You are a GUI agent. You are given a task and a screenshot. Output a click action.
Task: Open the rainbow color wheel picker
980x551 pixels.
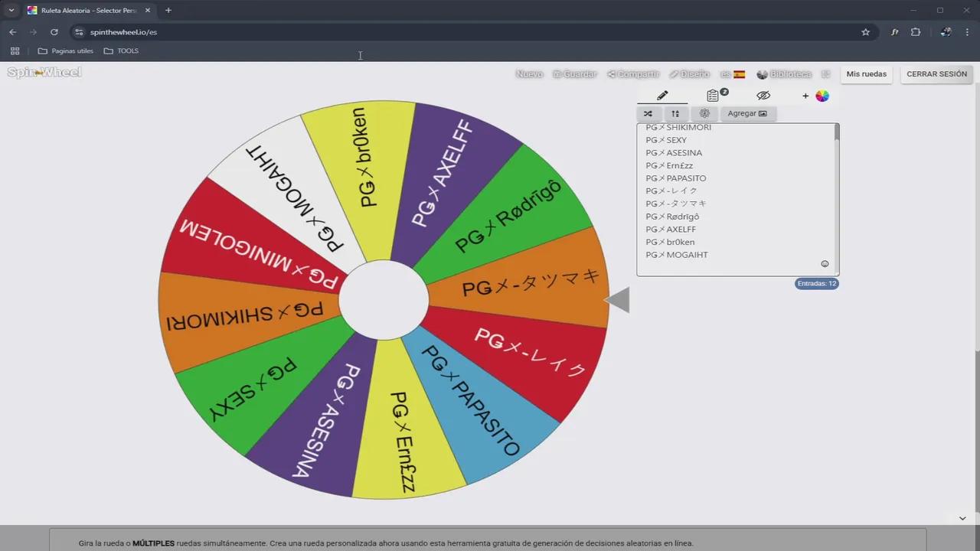point(822,96)
